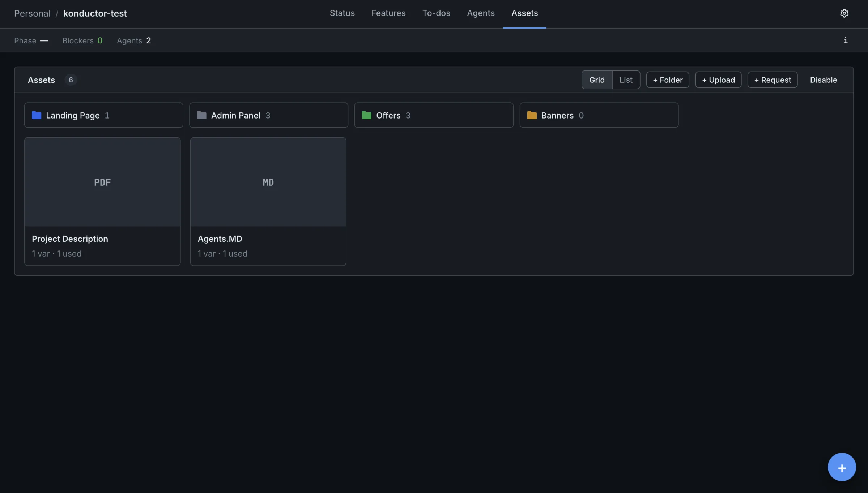Click the gray Admin Panel folder icon
This screenshot has width=868, height=493.
click(x=201, y=115)
